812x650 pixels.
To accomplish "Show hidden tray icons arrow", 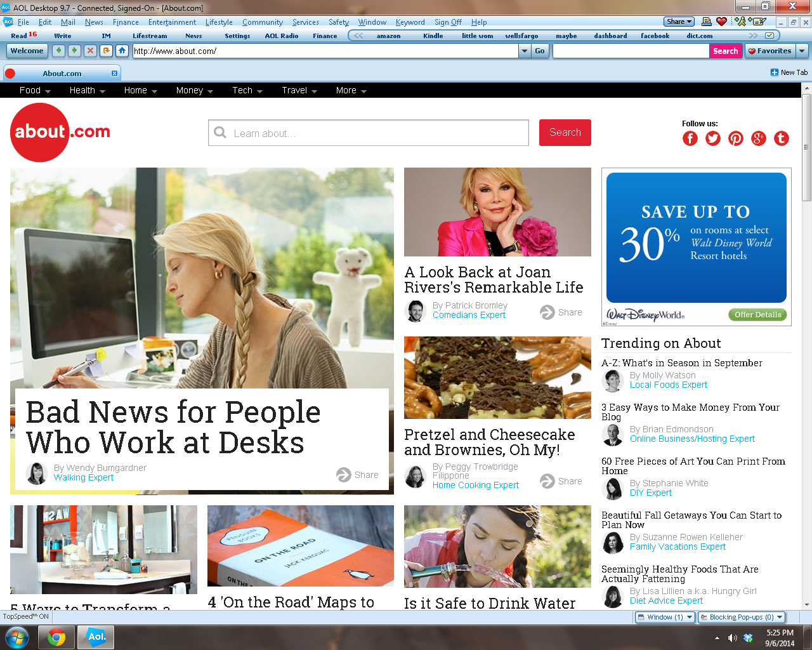I will pyautogui.click(x=717, y=638).
